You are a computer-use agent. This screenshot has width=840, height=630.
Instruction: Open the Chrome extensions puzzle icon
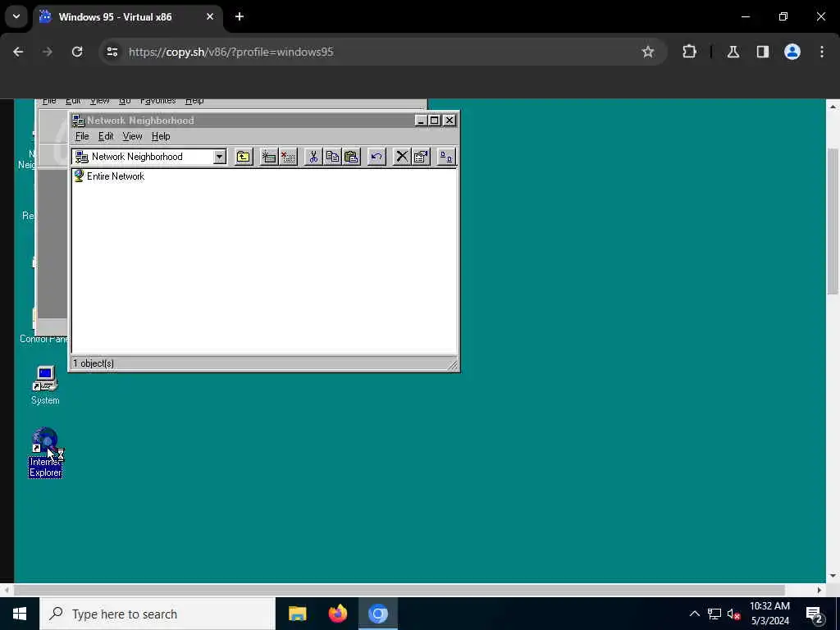[689, 52]
